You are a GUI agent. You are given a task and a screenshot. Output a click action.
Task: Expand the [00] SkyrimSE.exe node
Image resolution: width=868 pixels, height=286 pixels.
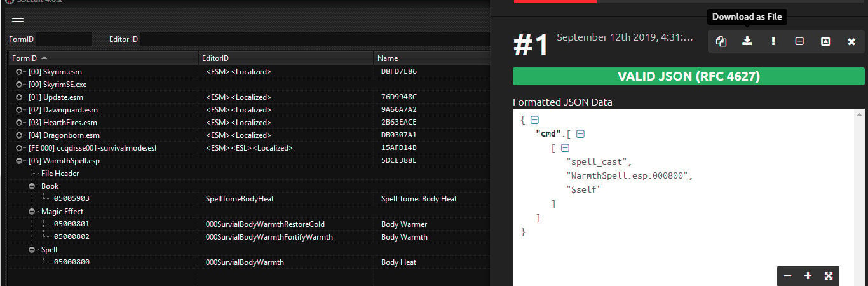[x=20, y=85]
